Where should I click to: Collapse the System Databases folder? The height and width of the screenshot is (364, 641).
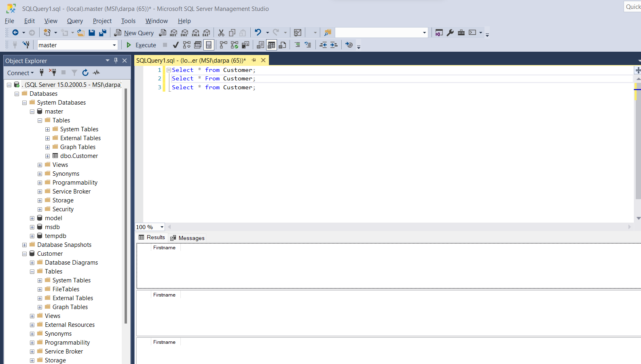[24, 103]
